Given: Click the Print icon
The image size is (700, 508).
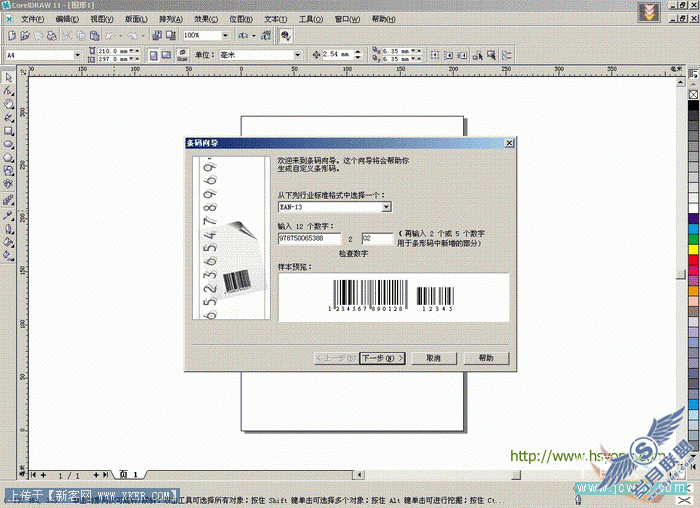Looking at the screenshot, I should (x=52, y=35).
